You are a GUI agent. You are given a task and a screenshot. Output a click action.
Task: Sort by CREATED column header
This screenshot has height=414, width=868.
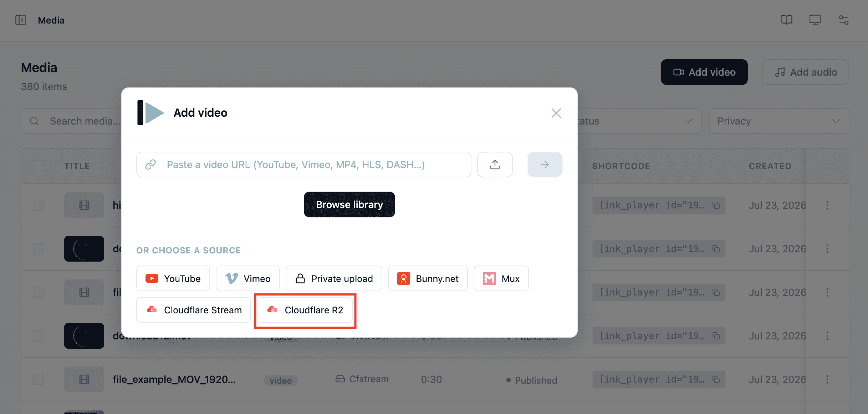770,166
